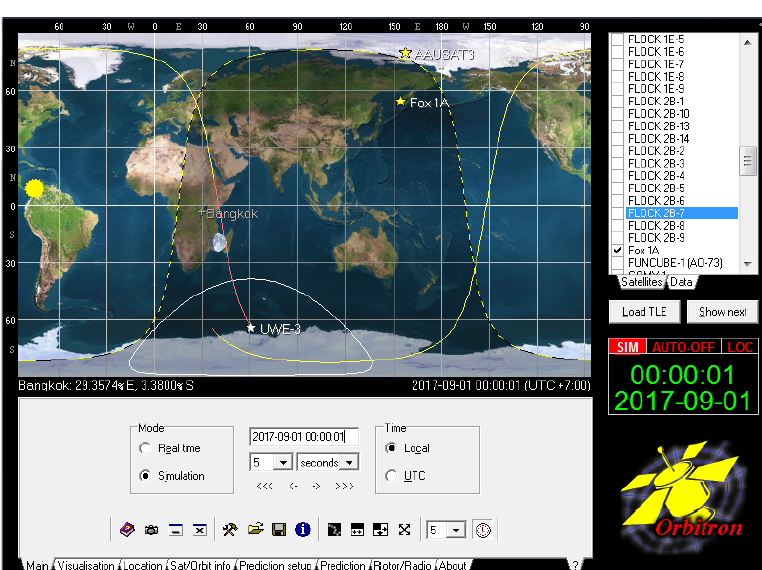
Task: Click the green simulation clock display
Action: coord(683,388)
